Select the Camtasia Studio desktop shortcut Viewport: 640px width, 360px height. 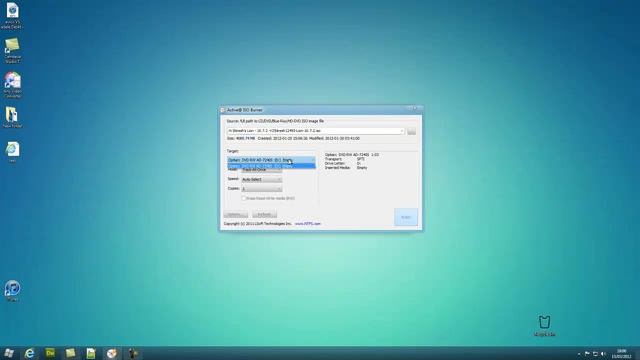click(12, 50)
